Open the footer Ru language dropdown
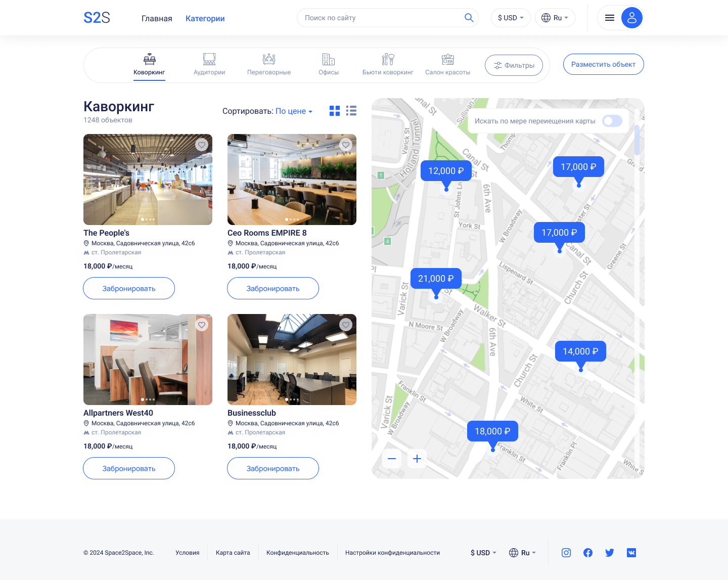The image size is (728, 580). (x=522, y=553)
